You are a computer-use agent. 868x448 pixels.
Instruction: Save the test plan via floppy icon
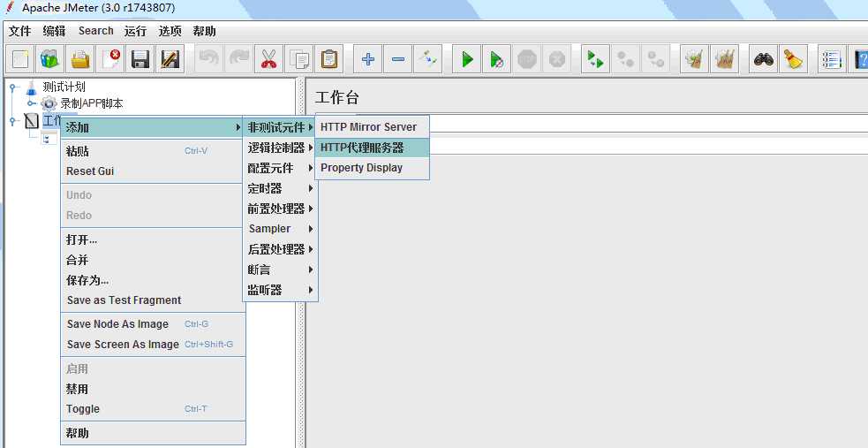(x=140, y=58)
